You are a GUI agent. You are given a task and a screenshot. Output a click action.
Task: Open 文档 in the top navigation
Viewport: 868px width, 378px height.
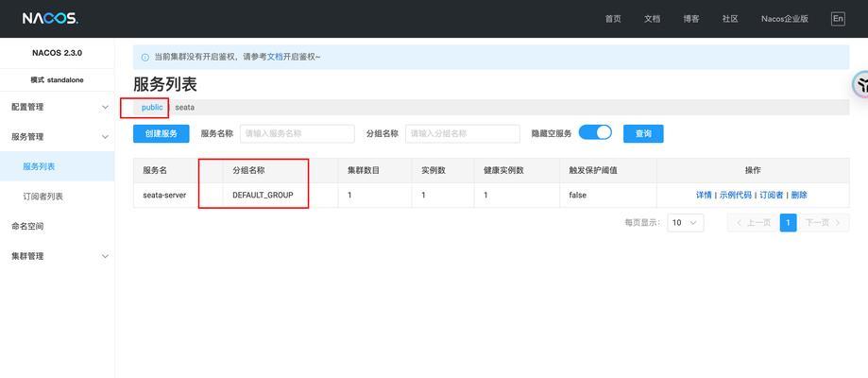652,19
